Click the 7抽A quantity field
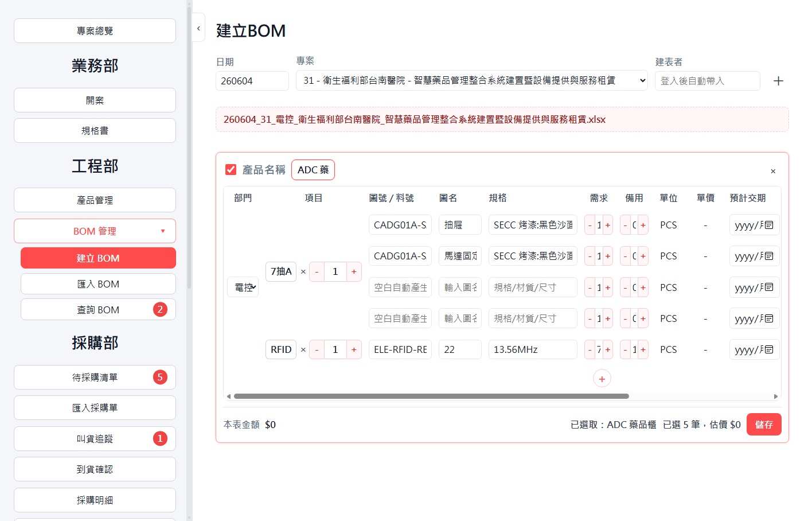This screenshot has height=521, width=812. pyautogui.click(x=335, y=271)
